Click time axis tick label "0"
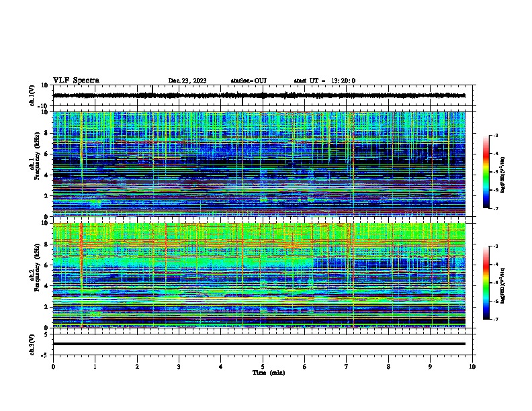The image size is (532, 411). click(x=53, y=367)
